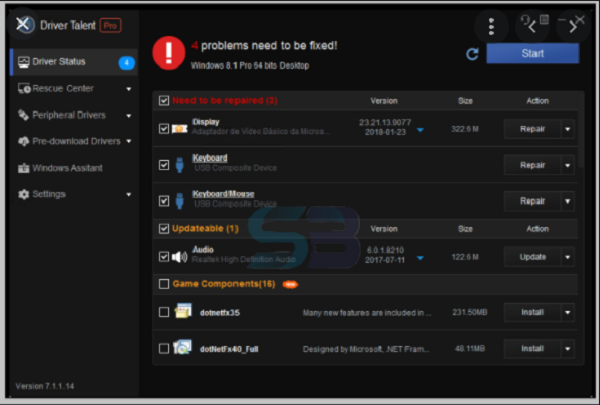The height and width of the screenshot is (405, 600).
Task: Click the blue 4 badge on Driver Status
Action: [127, 62]
